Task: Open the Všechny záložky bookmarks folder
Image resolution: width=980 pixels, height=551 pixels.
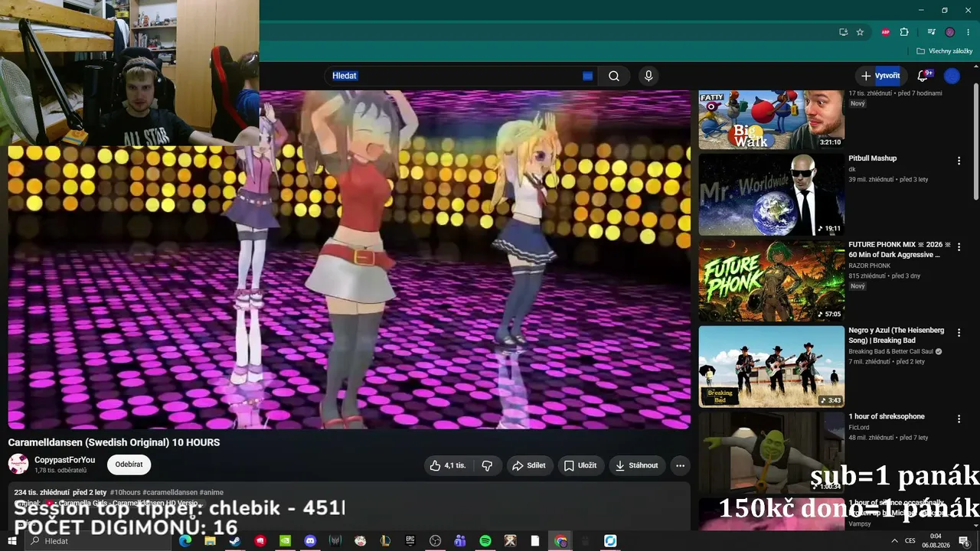Action: pos(944,51)
